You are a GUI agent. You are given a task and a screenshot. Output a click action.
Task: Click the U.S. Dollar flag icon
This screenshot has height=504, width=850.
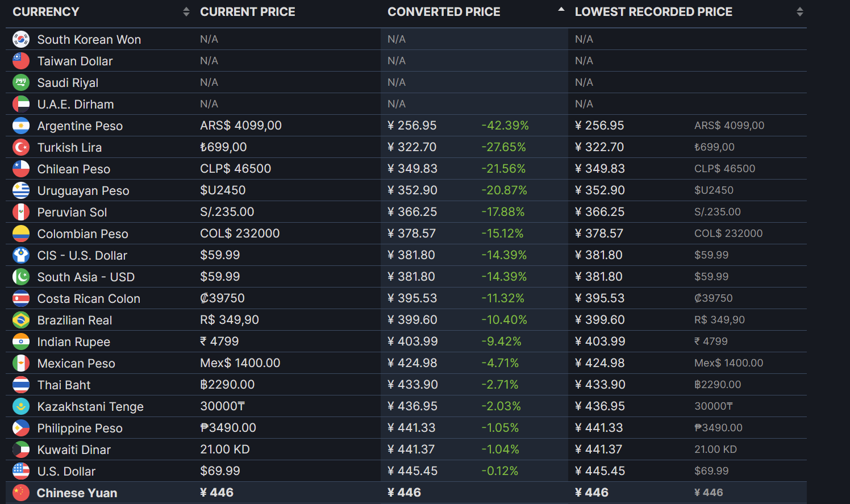tap(21, 471)
